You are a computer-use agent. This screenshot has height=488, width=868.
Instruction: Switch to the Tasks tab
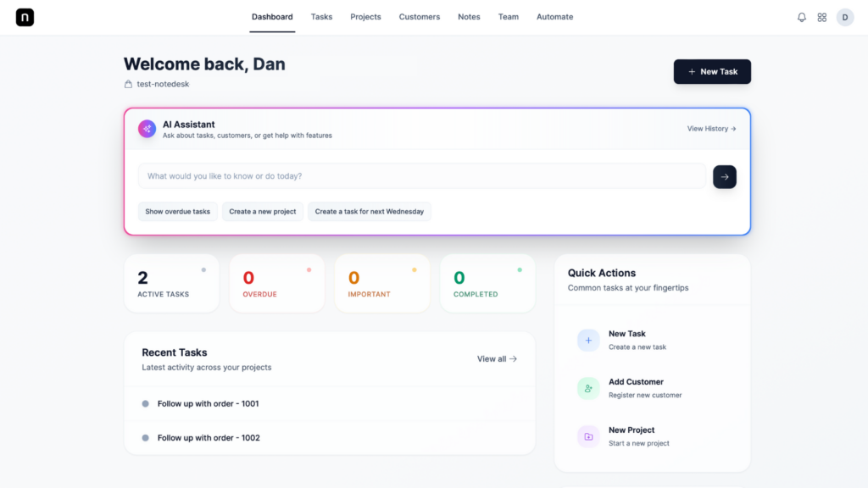(x=321, y=17)
